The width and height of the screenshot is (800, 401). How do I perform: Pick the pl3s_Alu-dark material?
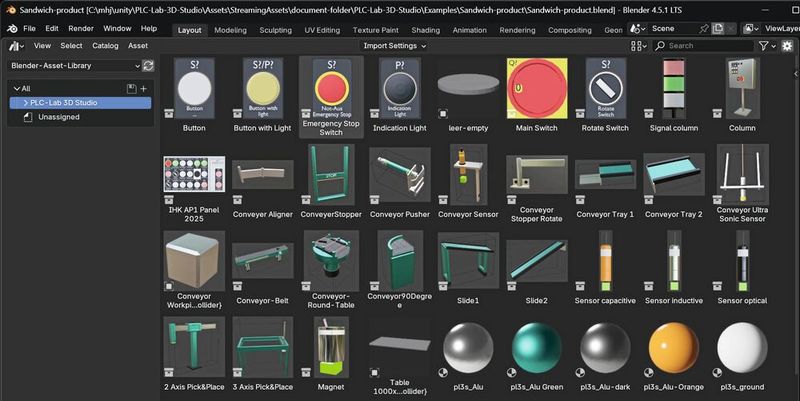pos(605,354)
